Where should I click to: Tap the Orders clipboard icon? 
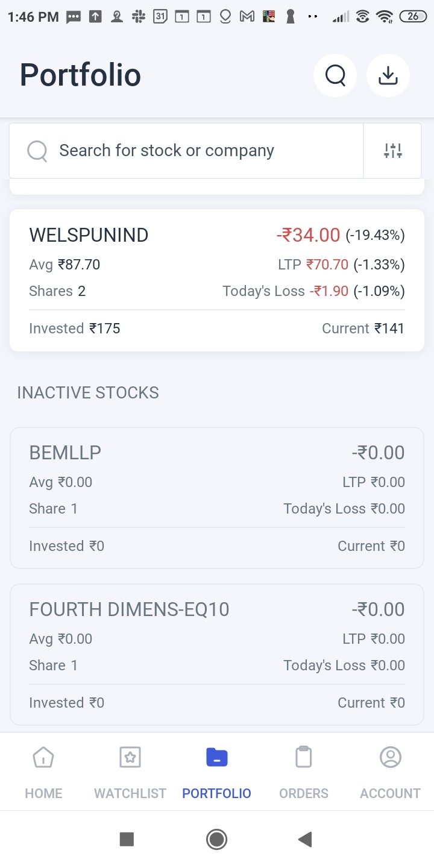tap(304, 757)
